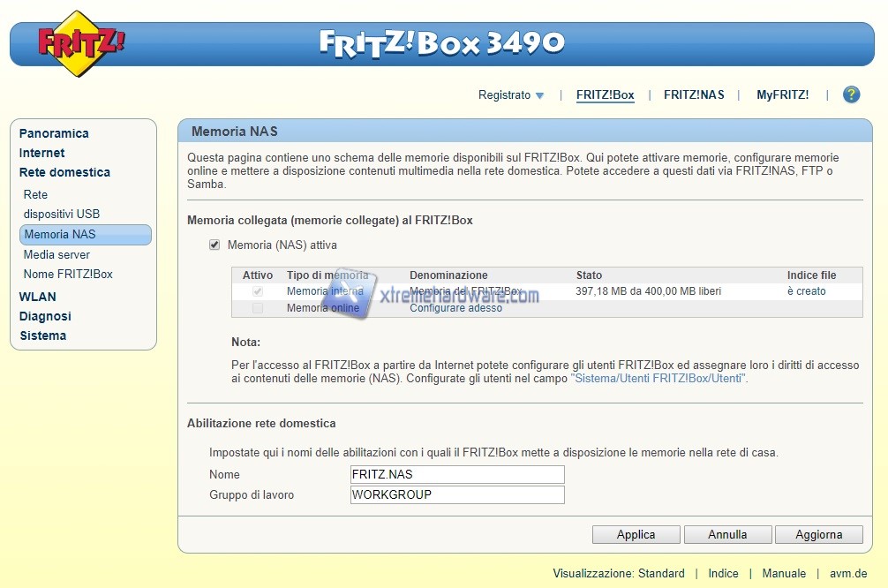
Task: Switch to the FRITZ!NAS tab
Action: 694,95
